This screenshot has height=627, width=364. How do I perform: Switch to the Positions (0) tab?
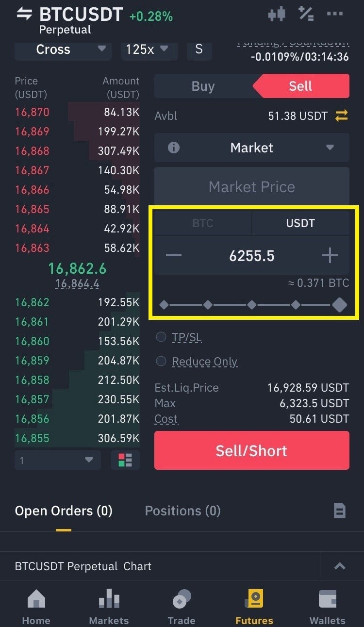[x=182, y=511]
